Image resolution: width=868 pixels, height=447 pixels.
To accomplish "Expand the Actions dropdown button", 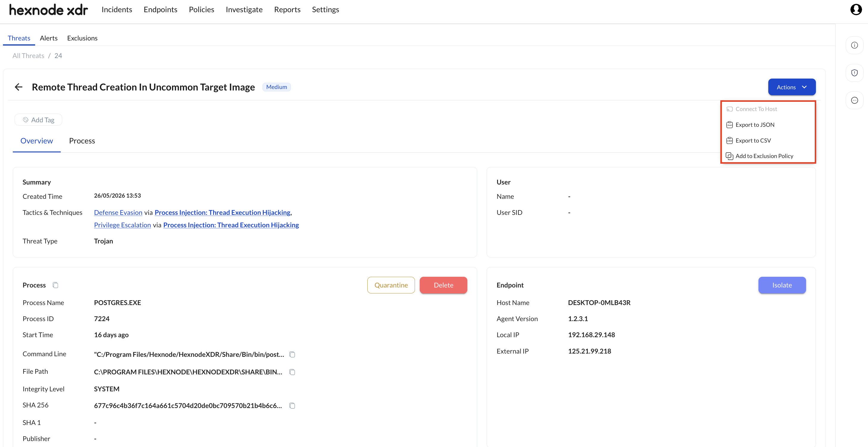I will pos(792,87).
